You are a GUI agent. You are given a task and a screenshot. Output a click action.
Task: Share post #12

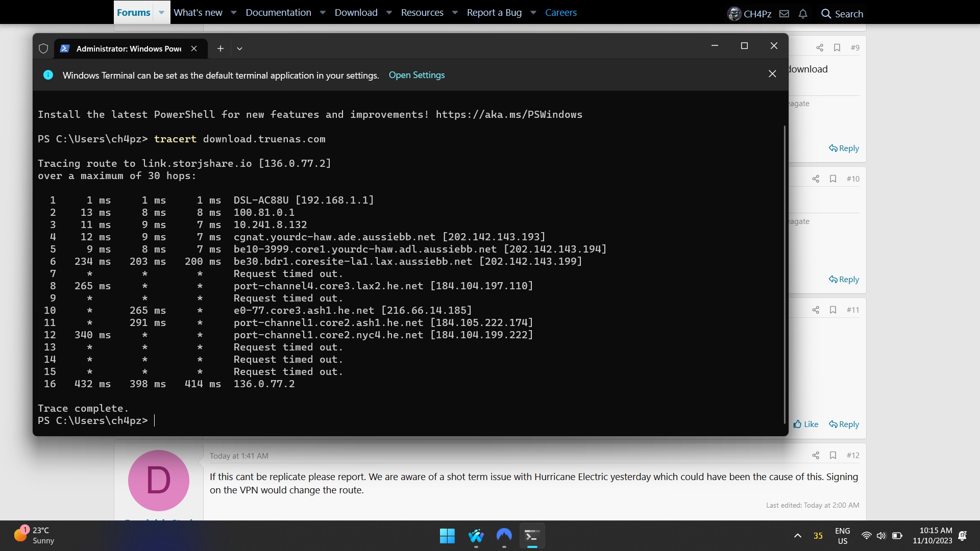click(816, 455)
